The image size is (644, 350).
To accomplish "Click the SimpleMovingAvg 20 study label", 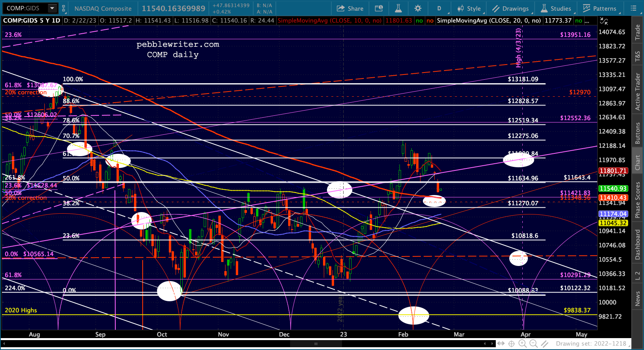I will [x=489, y=21].
